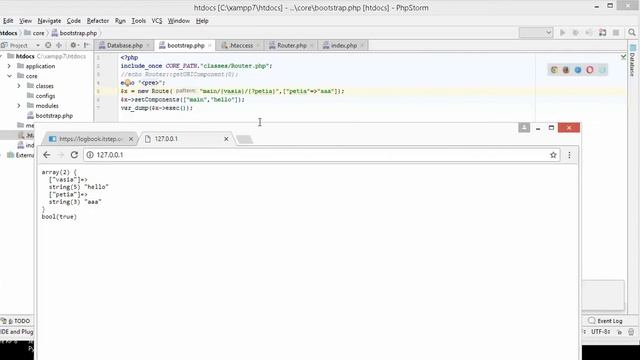Viewport: 640px width, 360px height.
Task: Click collapse all icon in Project panel
Action: pos(59,45)
